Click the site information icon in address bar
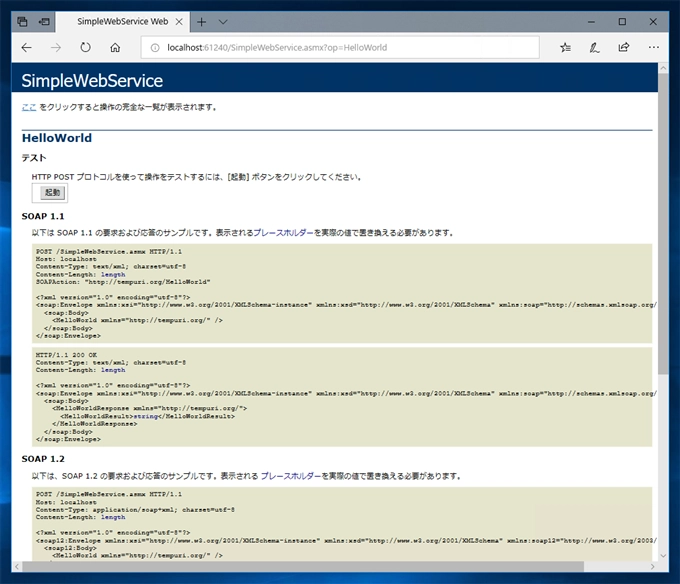Viewport: 680px width, 584px height. pos(155,48)
